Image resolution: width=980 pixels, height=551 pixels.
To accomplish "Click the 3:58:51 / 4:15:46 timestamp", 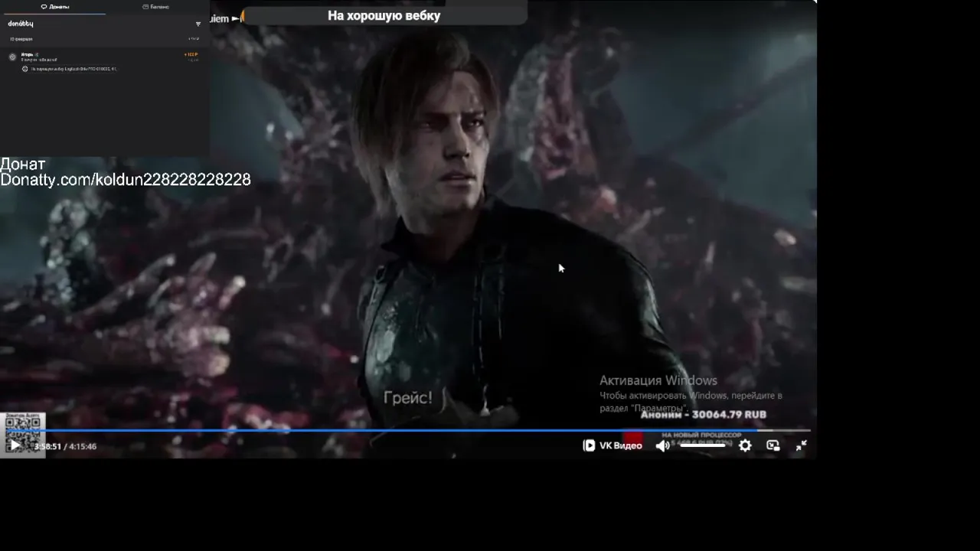I will coord(65,446).
